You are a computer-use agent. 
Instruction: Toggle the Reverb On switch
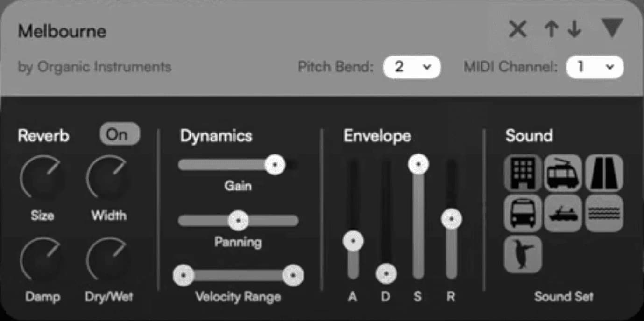[120, 134]
